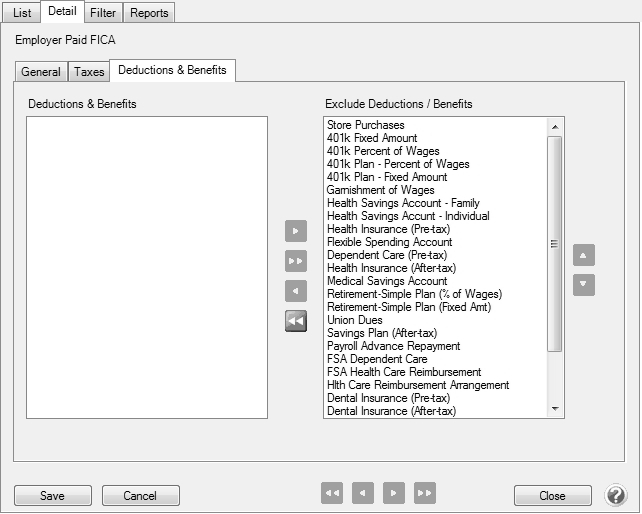Go to the last record
This screenshot has height=514, width=642.
coord(425,493)
